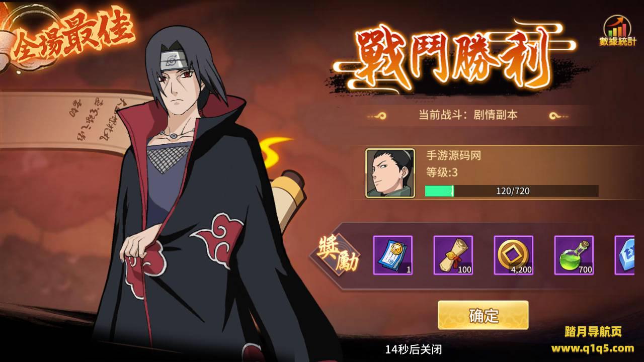Click the 当前战斗:剧情副本 label bar
Viewport: 644px width, 362px height.
468,115
